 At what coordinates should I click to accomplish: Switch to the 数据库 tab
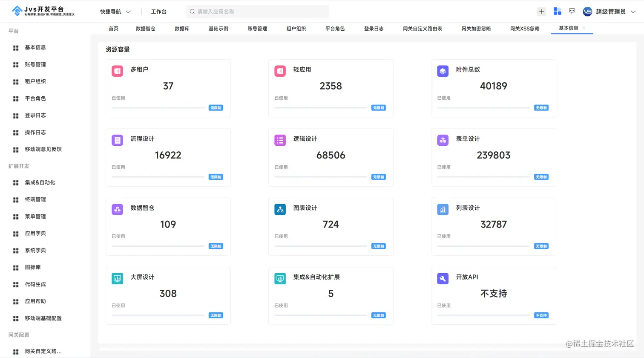pyautogui.click(x=182, y=29)
